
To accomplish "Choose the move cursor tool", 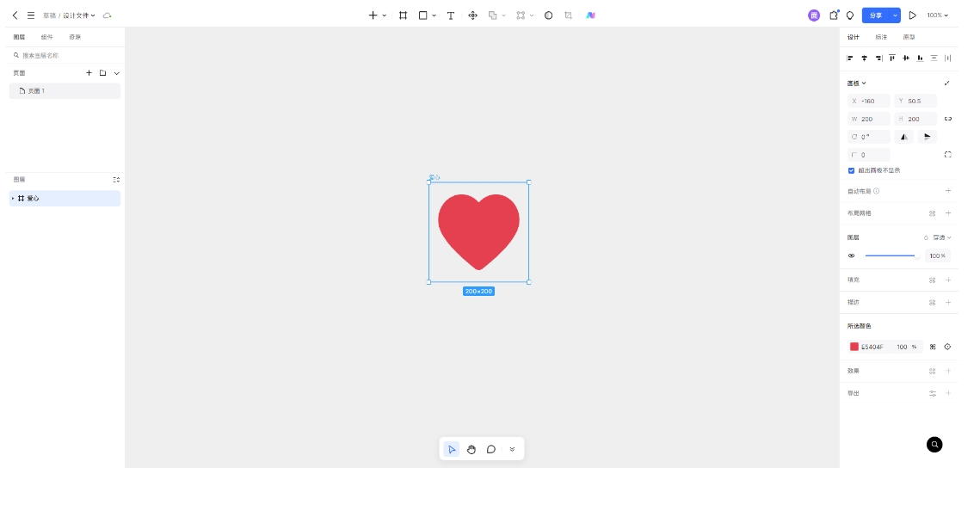I will click(451, 449).
